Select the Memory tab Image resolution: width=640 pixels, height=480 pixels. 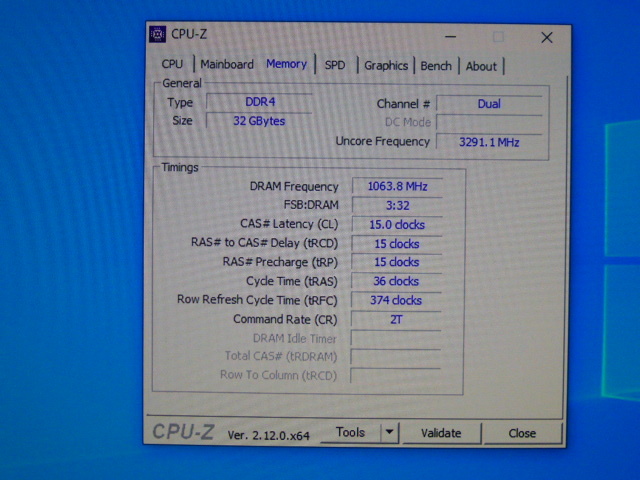tap(286, 64)
